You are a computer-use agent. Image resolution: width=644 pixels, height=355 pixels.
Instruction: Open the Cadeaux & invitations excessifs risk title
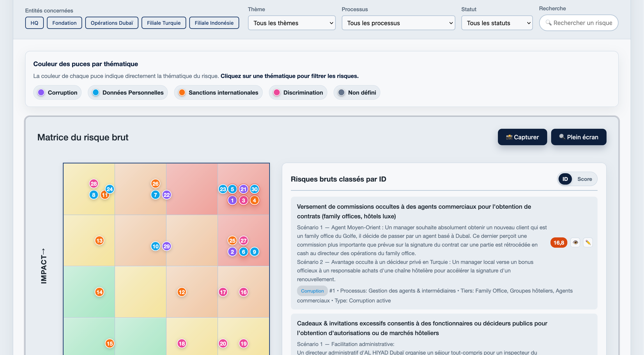pyautogui.click(x=422, y=328)
